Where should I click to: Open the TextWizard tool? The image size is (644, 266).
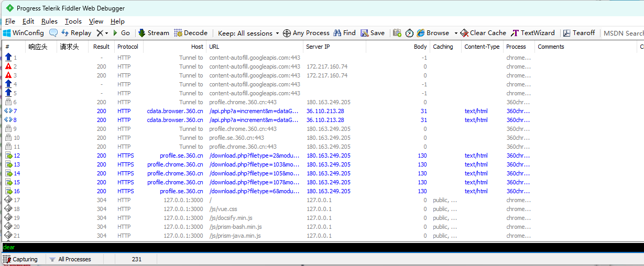532,32
